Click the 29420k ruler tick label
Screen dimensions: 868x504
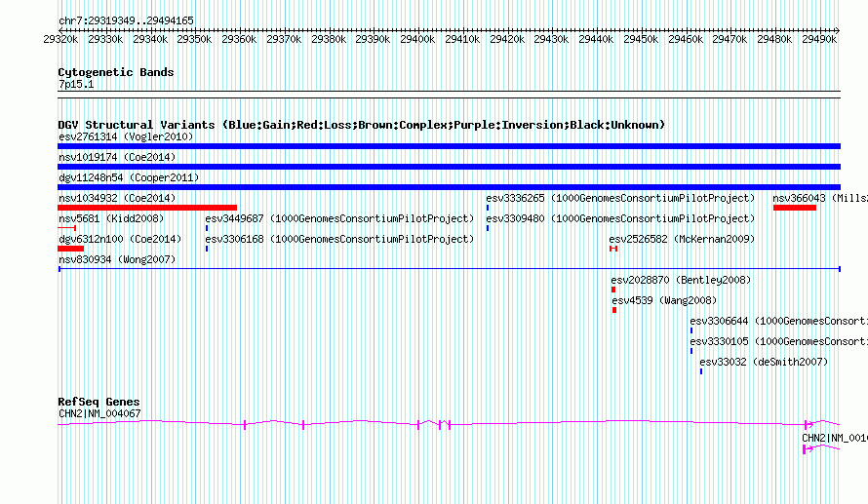tap(507, 39)
